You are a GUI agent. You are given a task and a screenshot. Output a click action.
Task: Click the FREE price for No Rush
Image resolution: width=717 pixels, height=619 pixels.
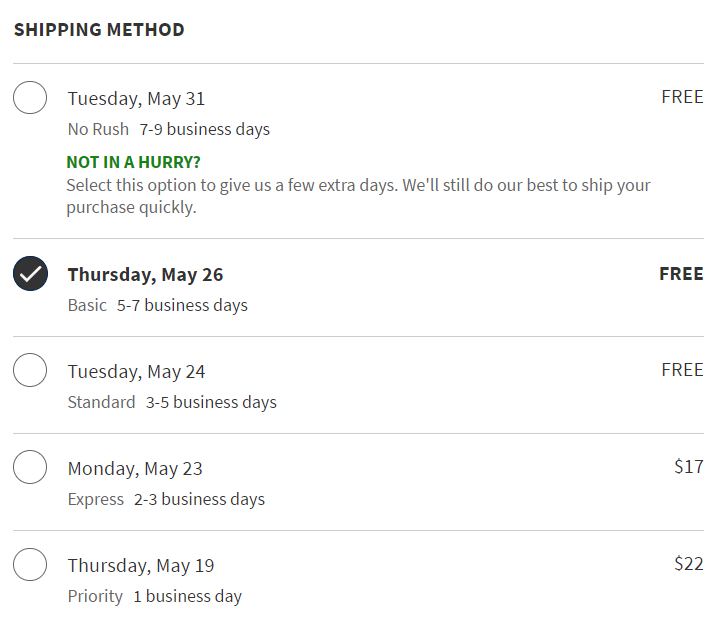click(682, 98)
